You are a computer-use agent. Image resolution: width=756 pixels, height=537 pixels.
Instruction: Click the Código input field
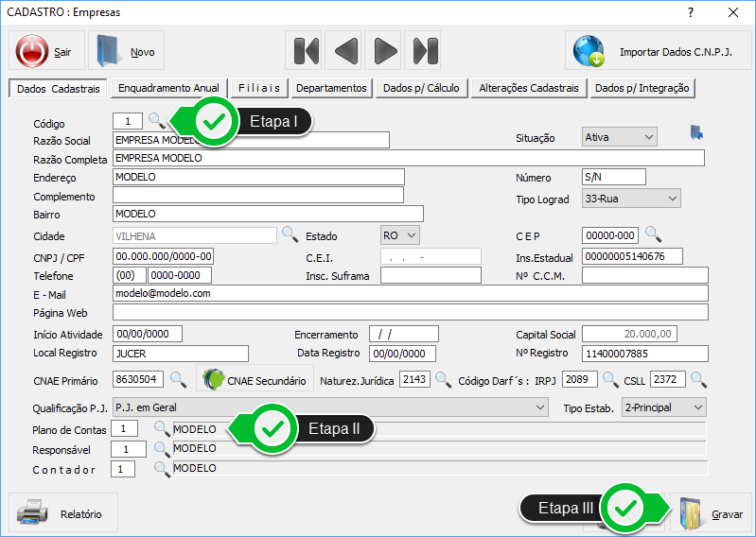pos(128,121)
